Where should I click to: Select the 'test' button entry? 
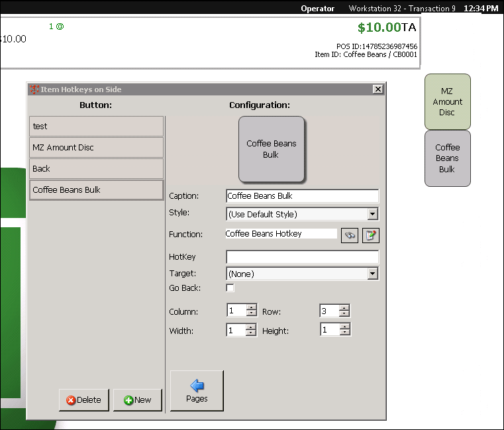[97, 126]
